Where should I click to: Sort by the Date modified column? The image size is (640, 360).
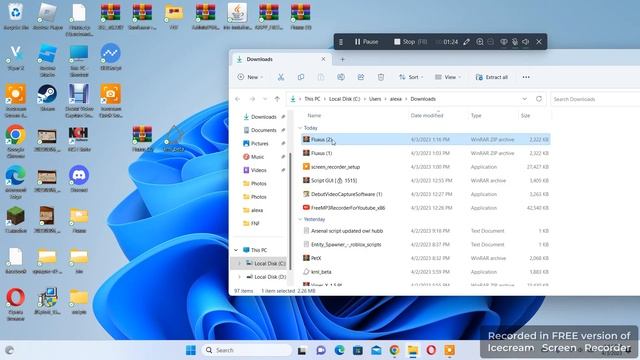[427, 116]
